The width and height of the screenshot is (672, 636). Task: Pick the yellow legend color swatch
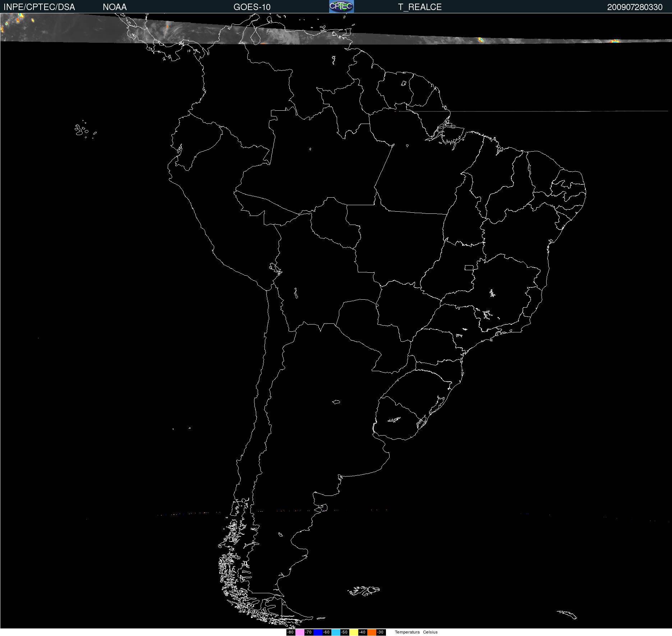(354, 632)
